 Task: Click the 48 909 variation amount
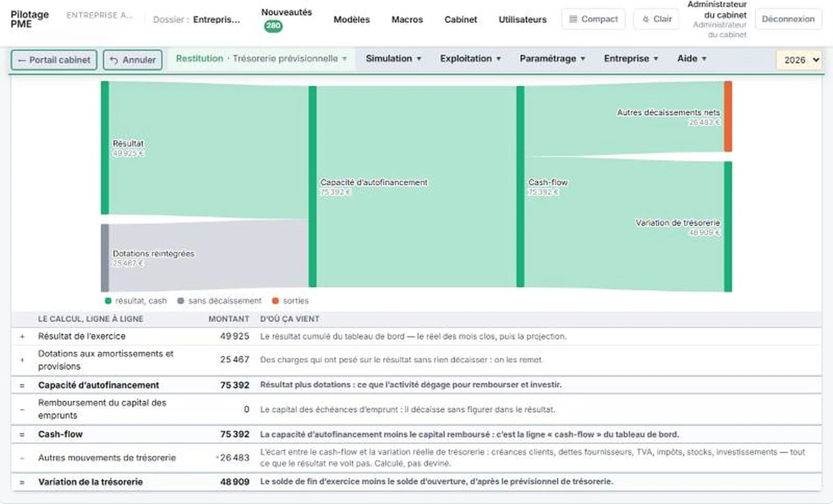(234, 482)
